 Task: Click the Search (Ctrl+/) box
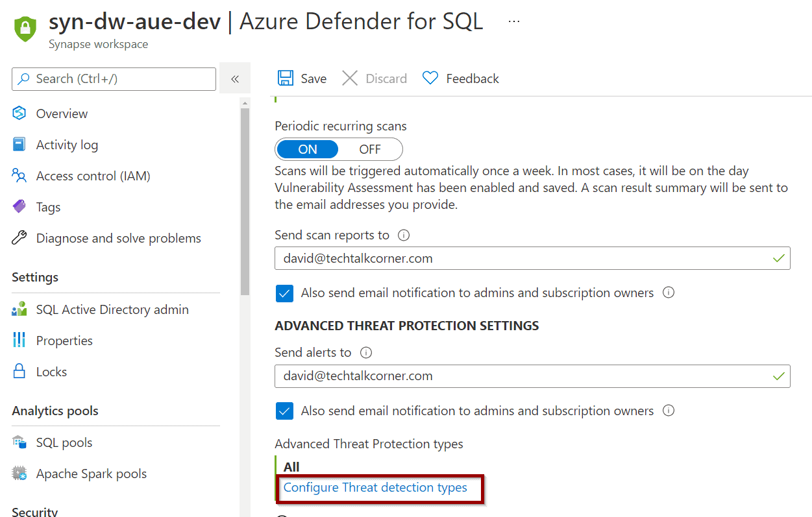(x=114, y=79)
